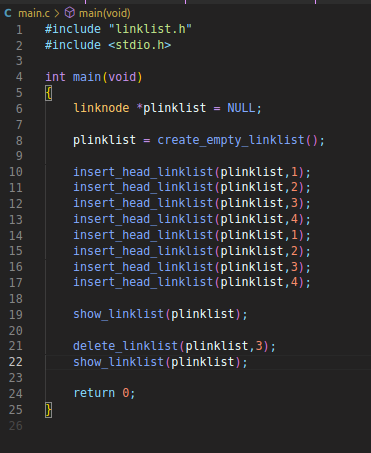Click the closing brace on line 25

tap(49, 410)
